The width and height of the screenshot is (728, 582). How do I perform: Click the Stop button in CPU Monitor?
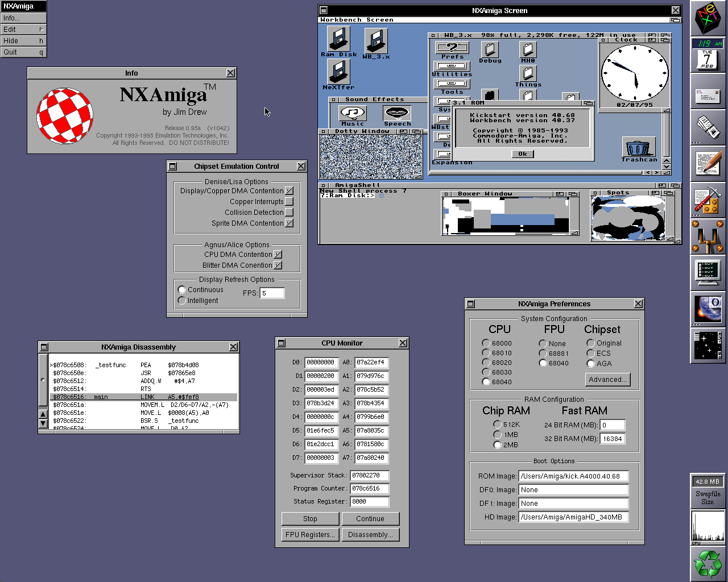tap(311, 519)
